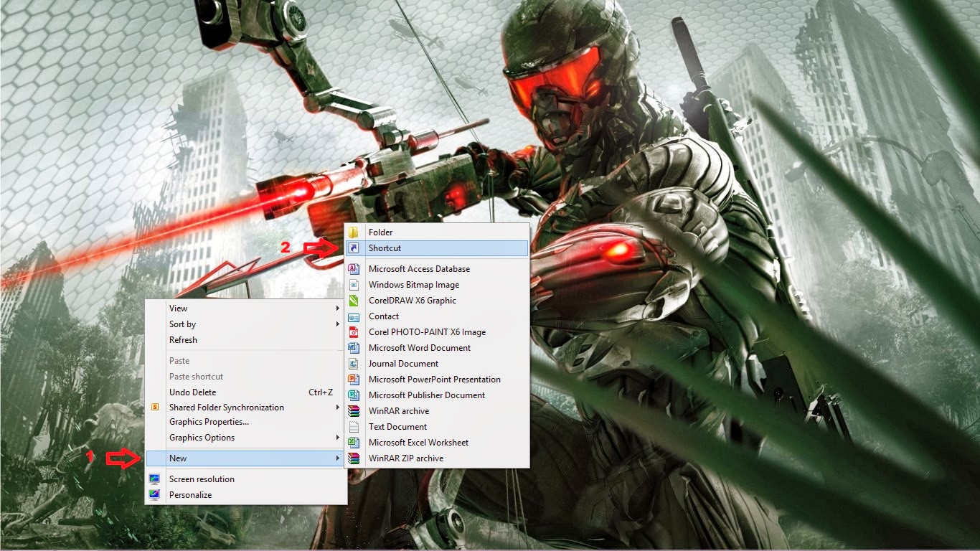This screenshot has height=551, width=980.
Task: Click the Journal Document icon
Action: point(353,364)
